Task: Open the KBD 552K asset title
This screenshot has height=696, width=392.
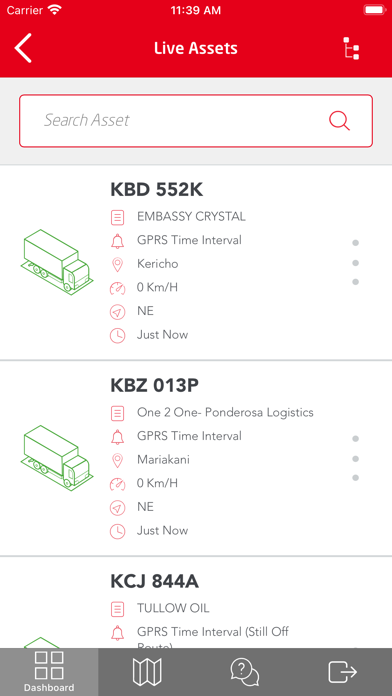Action: pyautogui.click(x=156, y=190)
